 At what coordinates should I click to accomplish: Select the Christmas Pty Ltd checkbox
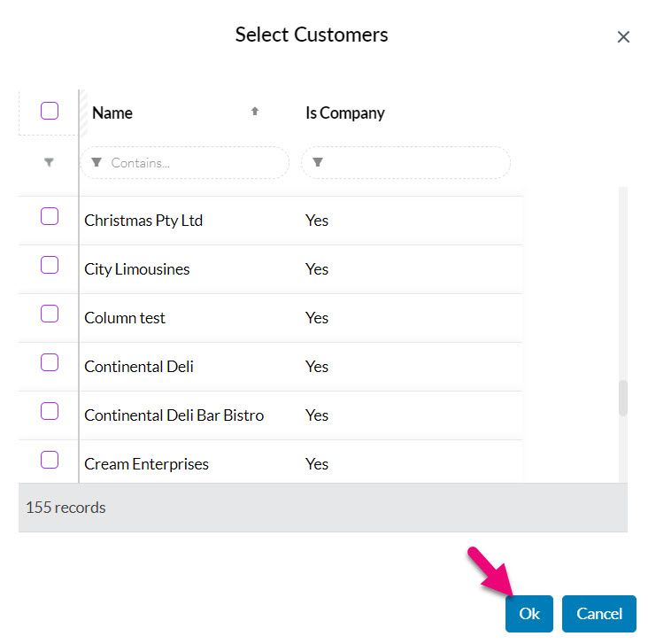pos(50,216)
